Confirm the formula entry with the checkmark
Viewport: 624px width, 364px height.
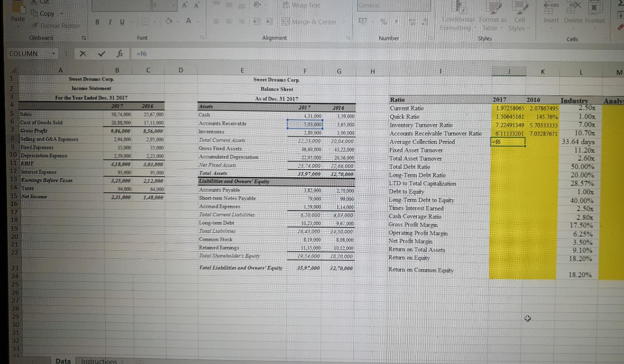coord(102,54)
